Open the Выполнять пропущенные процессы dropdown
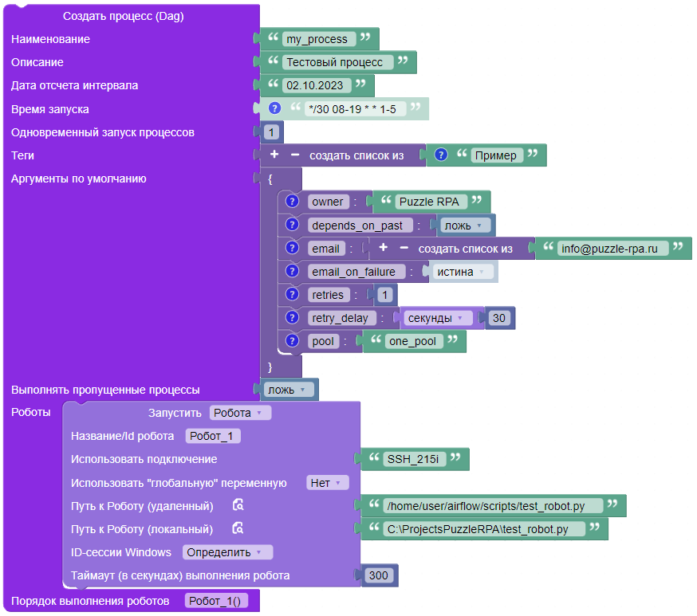Image resolution: width=697 pixels, height=616 pixels. click(x=287, y=390)
